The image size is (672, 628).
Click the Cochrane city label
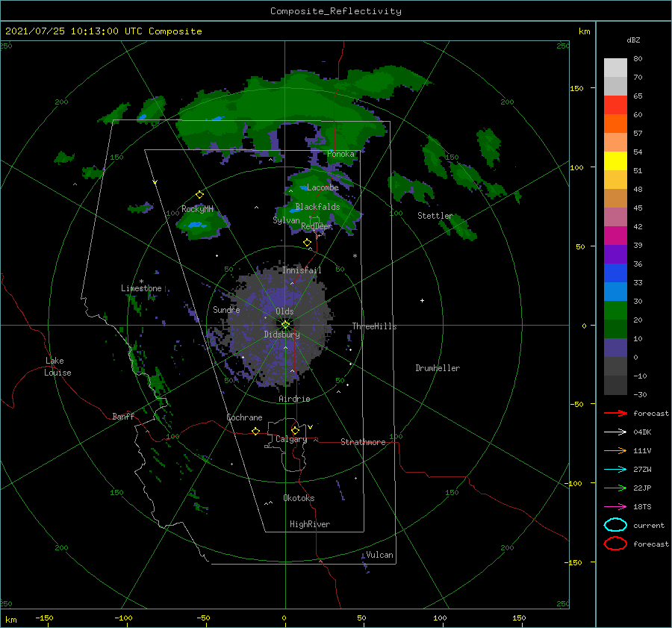click(x=244, y=417)
